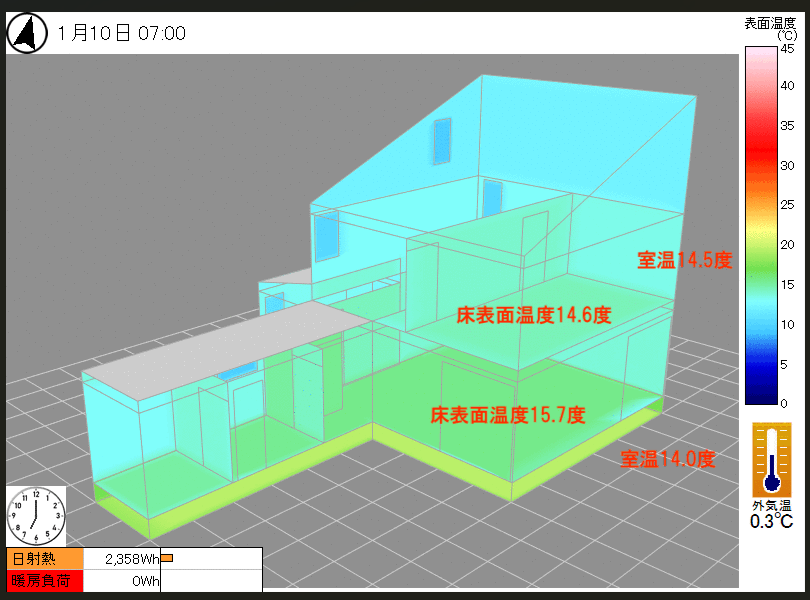Click the north arrow compass icon
810x600 pixels.
click(28, 33)
